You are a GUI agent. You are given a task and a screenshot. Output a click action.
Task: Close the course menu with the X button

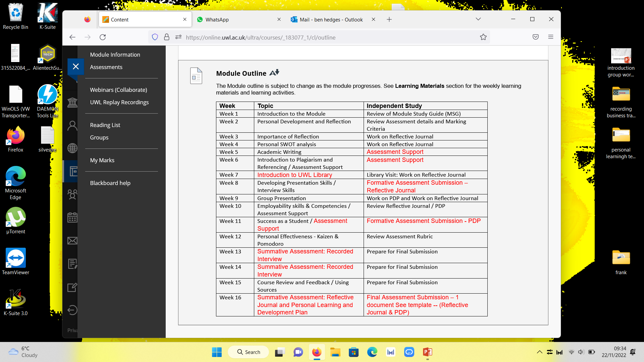(75, 66)
